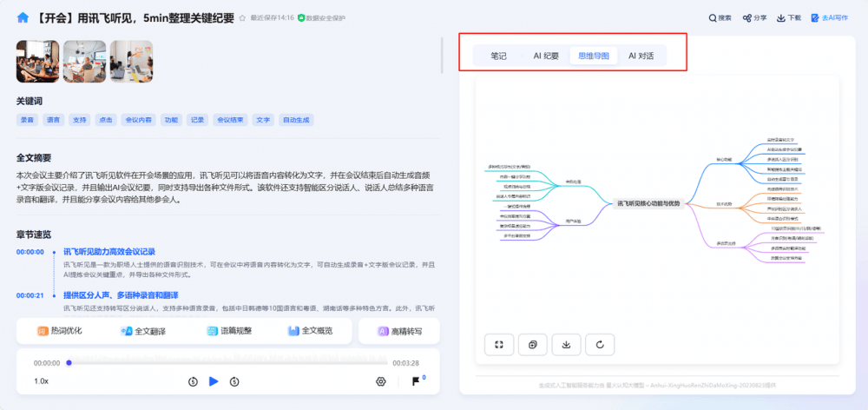Go to the home icon
868x410 pixels.
click(23, 17)
